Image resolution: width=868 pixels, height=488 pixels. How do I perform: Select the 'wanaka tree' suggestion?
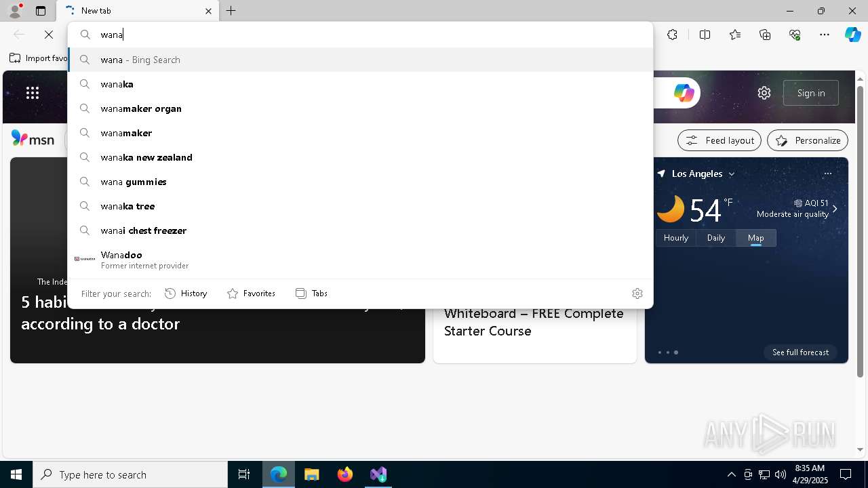(361, 206)
